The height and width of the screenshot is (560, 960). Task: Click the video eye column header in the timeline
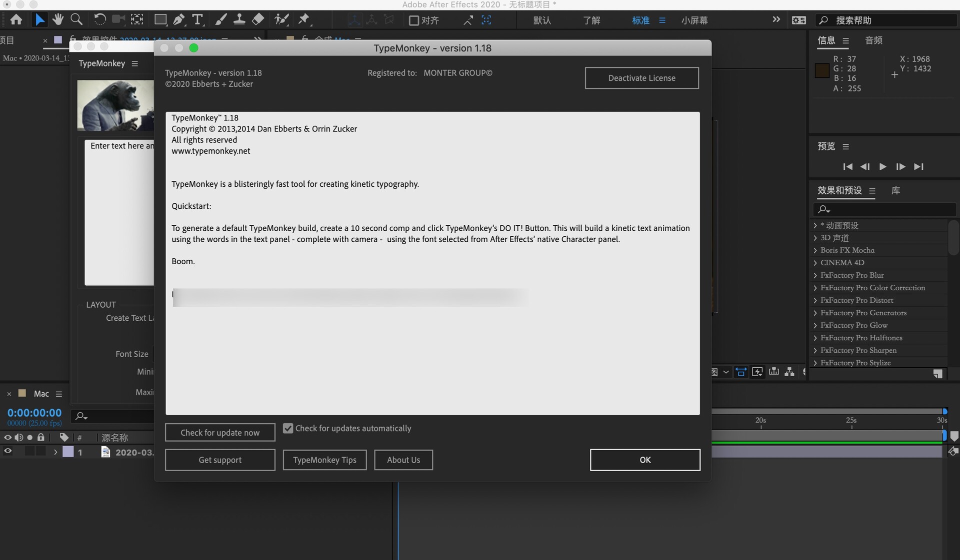click(x=7, y=438)
